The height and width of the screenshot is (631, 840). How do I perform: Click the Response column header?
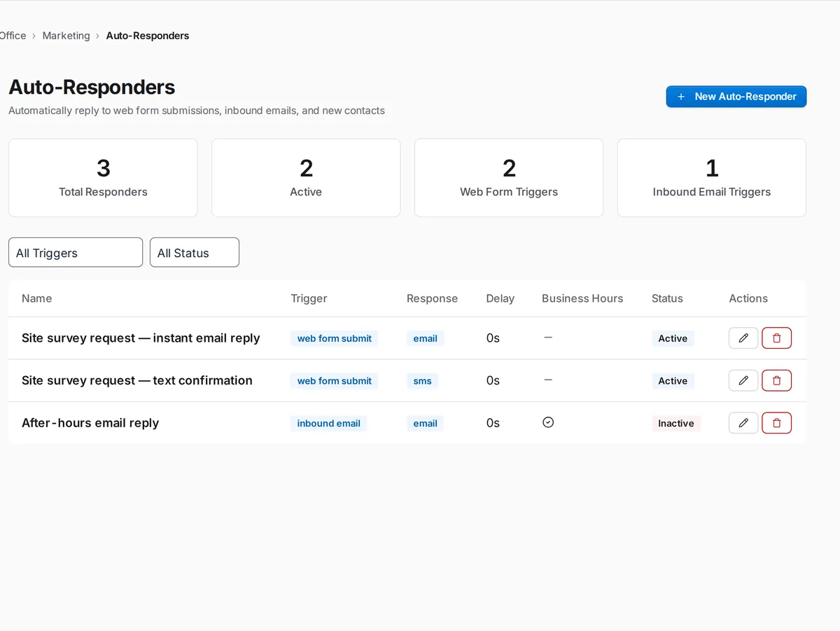(432, 298)
